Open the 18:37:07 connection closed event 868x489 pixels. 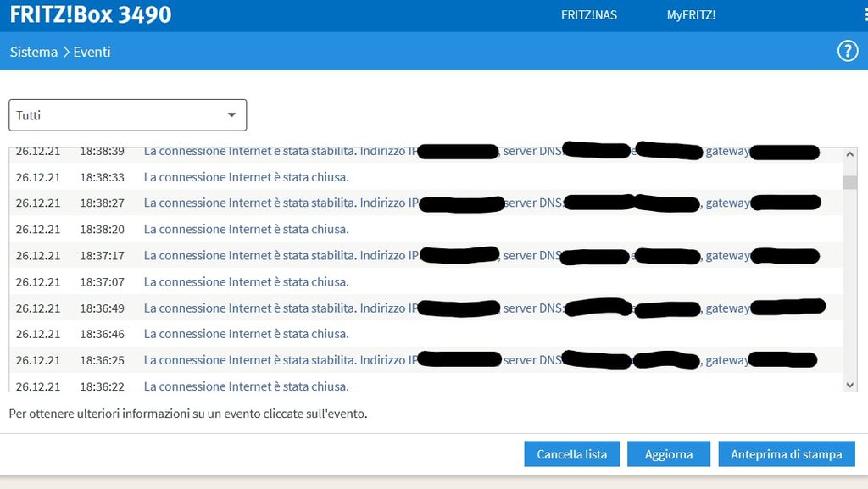[x=246, y=282]
